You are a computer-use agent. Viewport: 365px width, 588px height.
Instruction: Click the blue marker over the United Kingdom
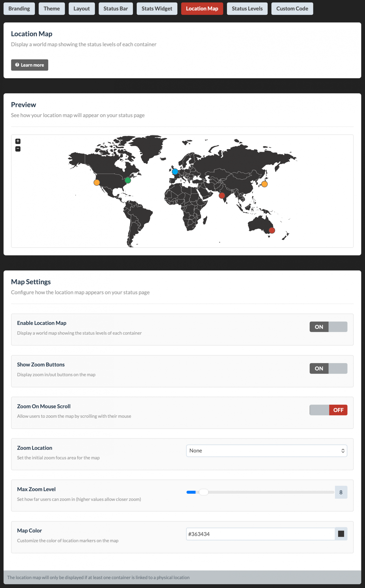tap(175, 172)
